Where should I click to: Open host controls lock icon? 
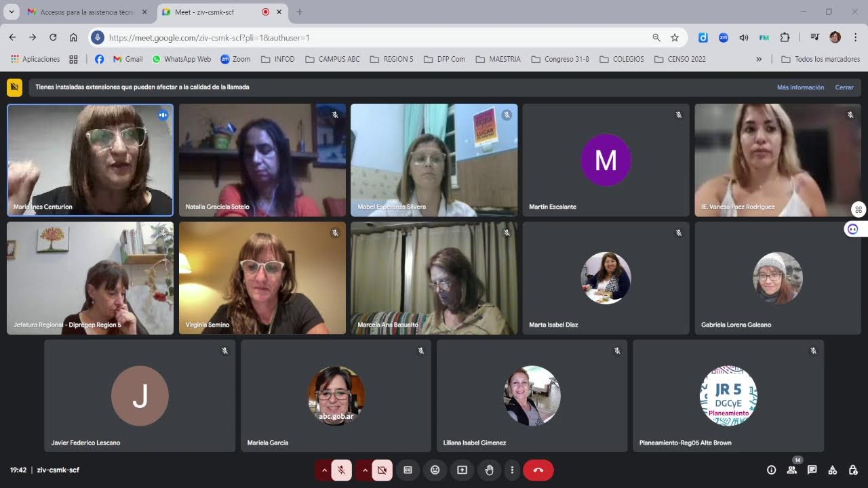(852, 470)
